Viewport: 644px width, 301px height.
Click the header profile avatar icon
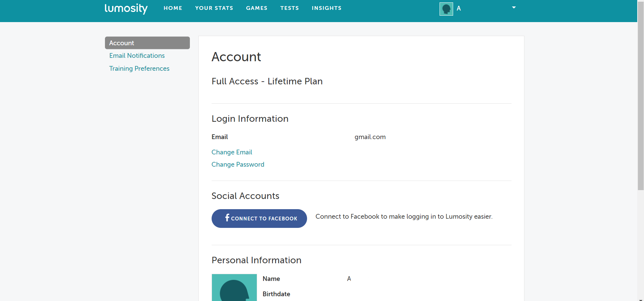[x=446, y=9]
